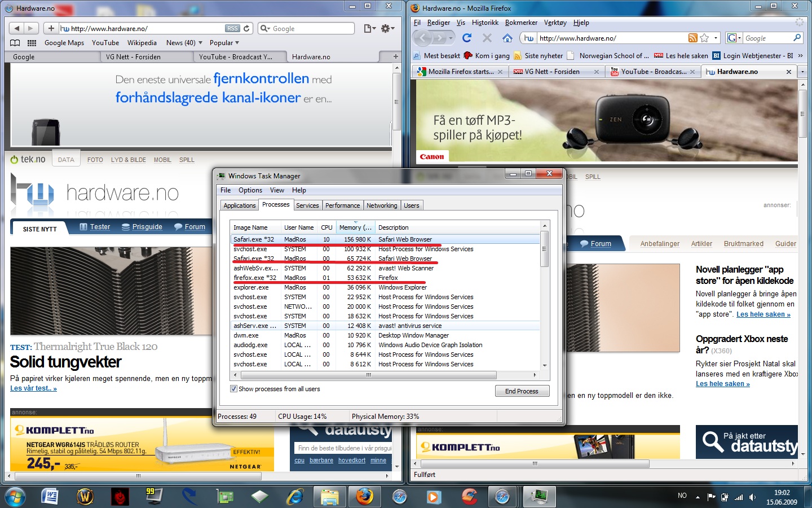Open the RSS feed button in Safari
The height and width of the screenshot is (508, 812).
click(x=232, y=28)
